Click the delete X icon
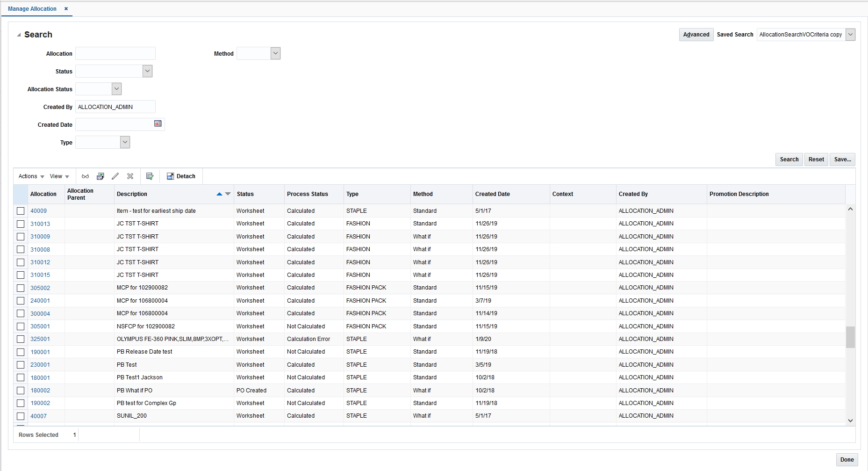Image resolution: width=868 pixels, height=471 pixels. pos(130,176)
